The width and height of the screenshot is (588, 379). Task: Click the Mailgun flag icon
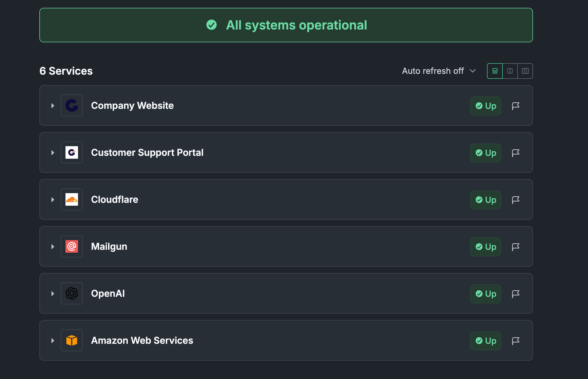515,247
